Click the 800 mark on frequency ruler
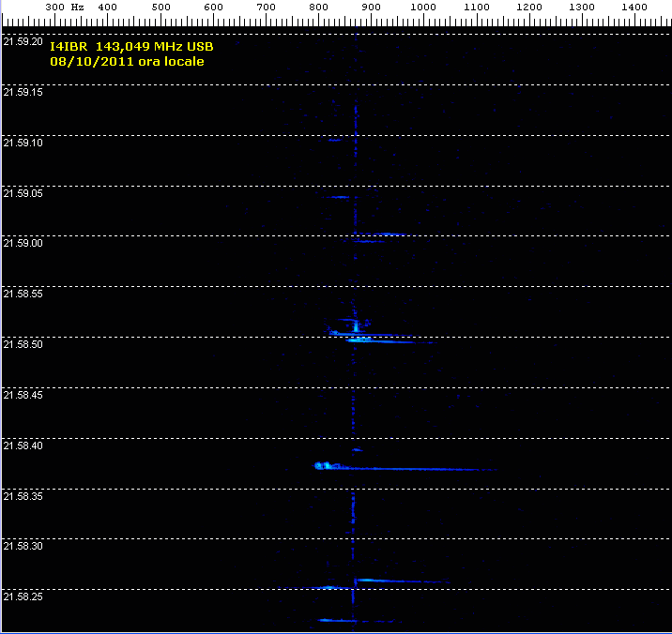The width and height of the screenshot is (672, 634). [320, 8]
